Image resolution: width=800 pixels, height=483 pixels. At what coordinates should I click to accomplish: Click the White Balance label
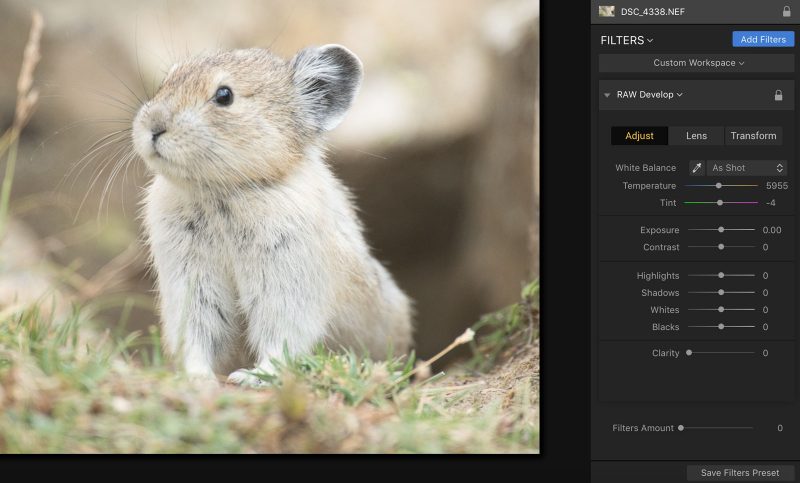(645, 168)
